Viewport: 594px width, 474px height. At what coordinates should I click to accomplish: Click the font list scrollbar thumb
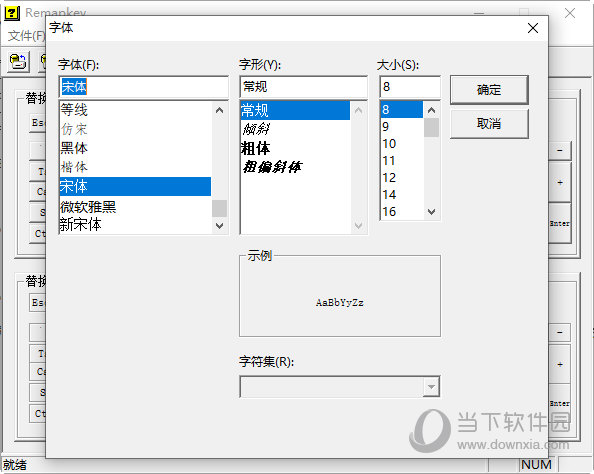pyautogui.click(x=219, y=208)
